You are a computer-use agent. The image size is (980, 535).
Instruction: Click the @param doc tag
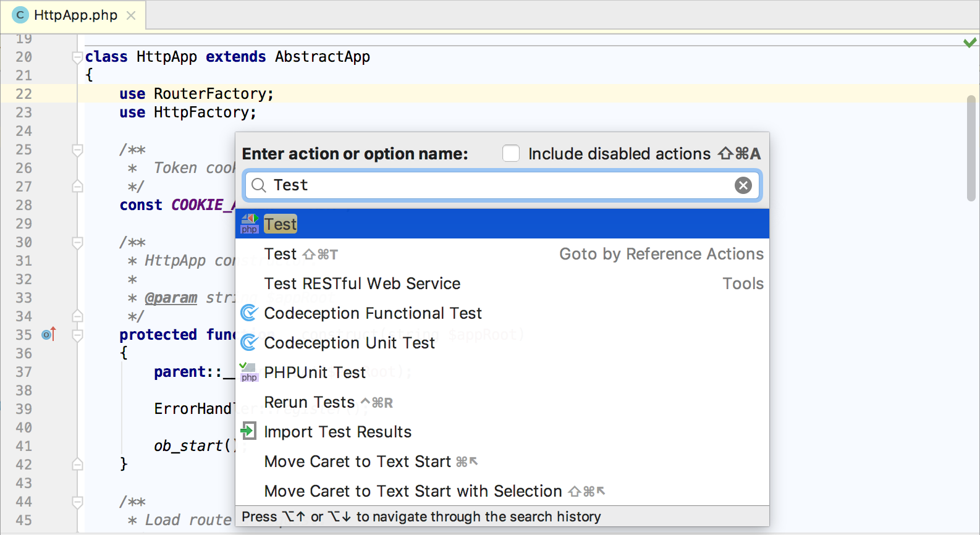pos(171,298)
